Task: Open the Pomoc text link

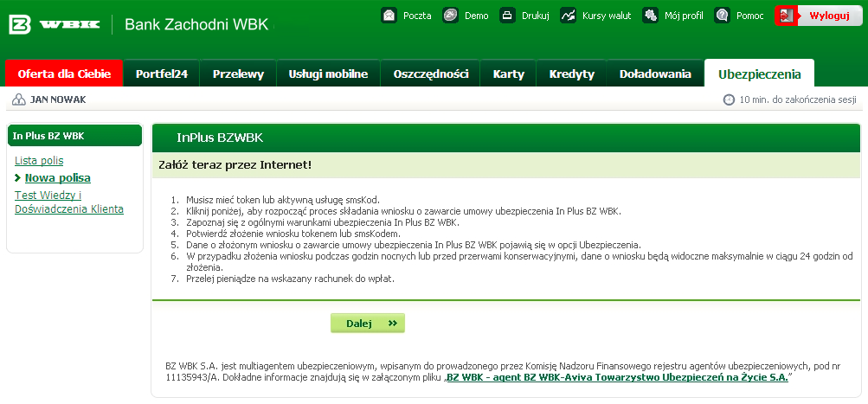Action: (750, 16)
